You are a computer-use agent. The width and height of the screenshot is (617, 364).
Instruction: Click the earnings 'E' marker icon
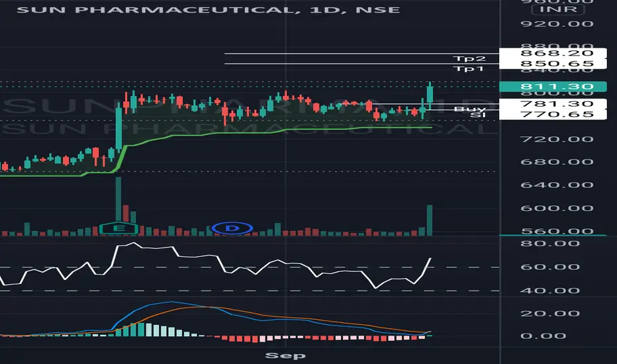(x=119, y=228)
